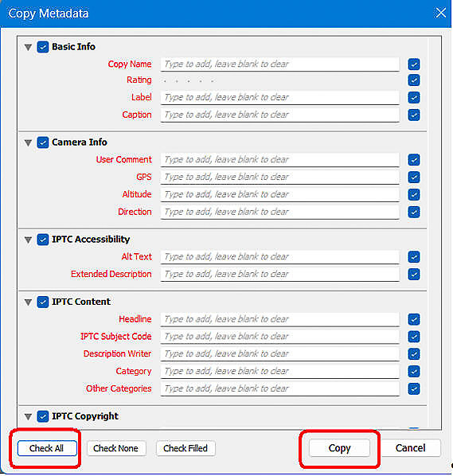453x476 pixels.
Task: Click the Check Filled button
Action: coord(185,448)
